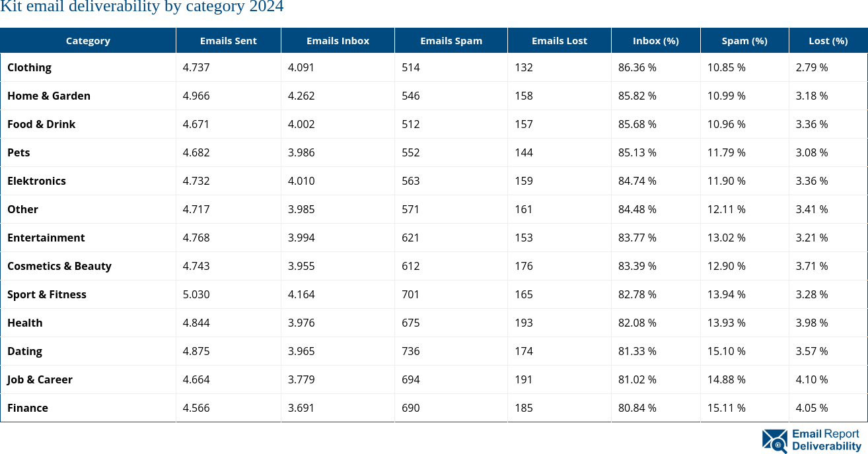868x454 pixels.
Task: Select the Sport & Fitness category cell
Action: [88, 294]
